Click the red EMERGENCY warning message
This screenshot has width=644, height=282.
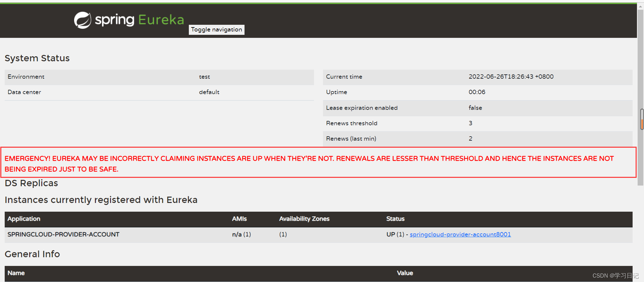(x=309, y=164)
